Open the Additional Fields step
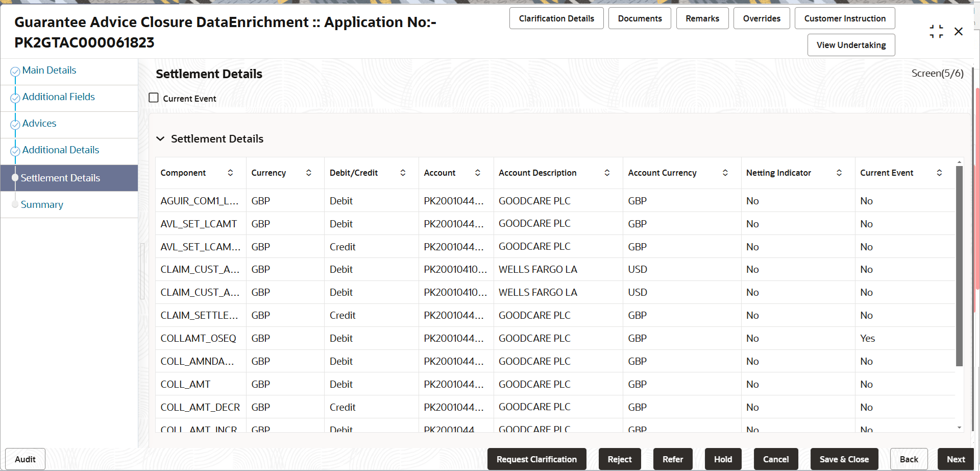980x471 pixels. [x=58, y=96]
